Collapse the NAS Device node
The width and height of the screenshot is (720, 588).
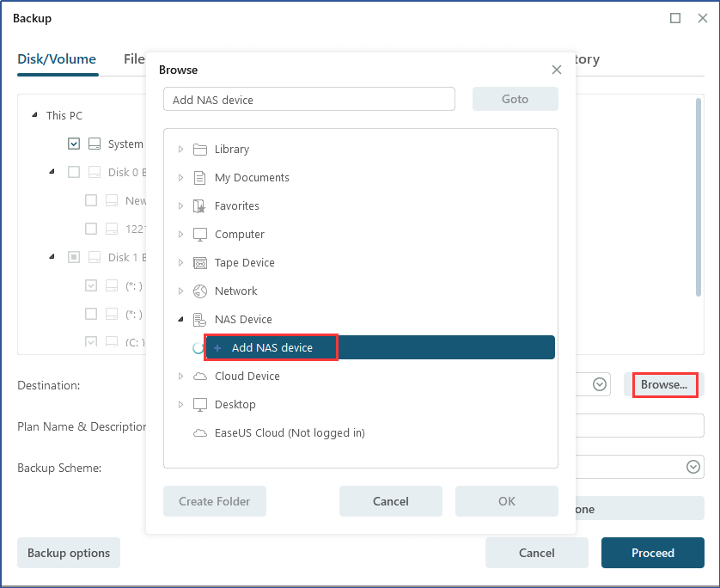pos(180,320)
